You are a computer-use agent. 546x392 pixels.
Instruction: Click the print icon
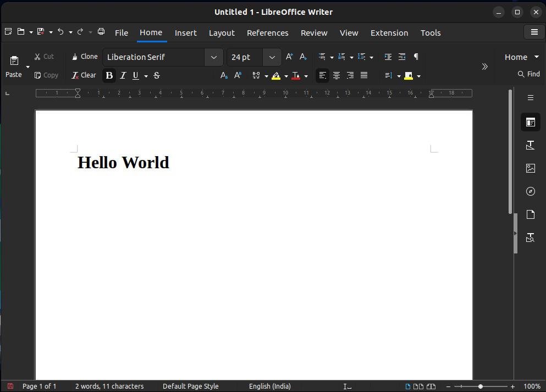coord(101,32)
